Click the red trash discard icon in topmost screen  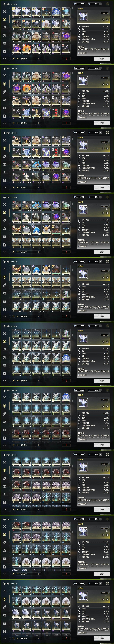[x=66, y=59]
